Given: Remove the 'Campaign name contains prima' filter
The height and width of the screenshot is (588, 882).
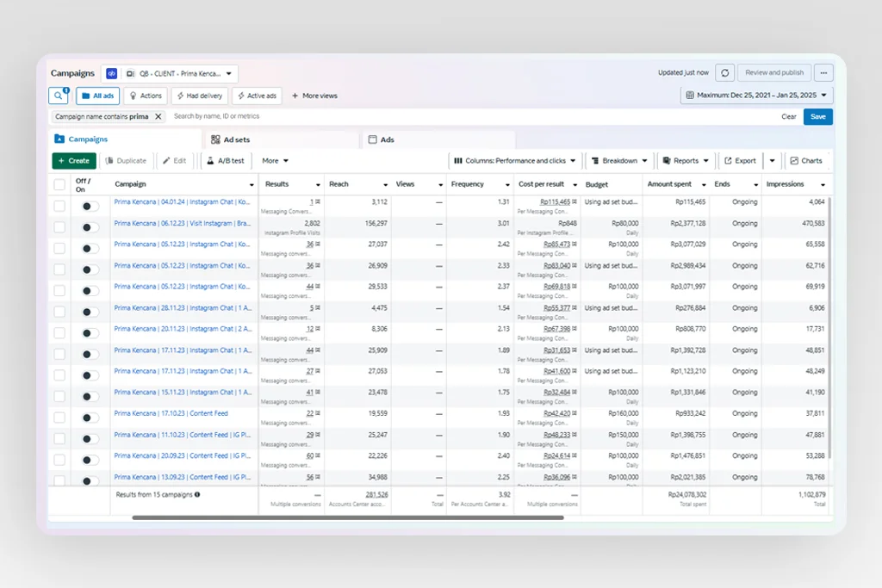Looking at the screenshot, I should pos(158,116).
